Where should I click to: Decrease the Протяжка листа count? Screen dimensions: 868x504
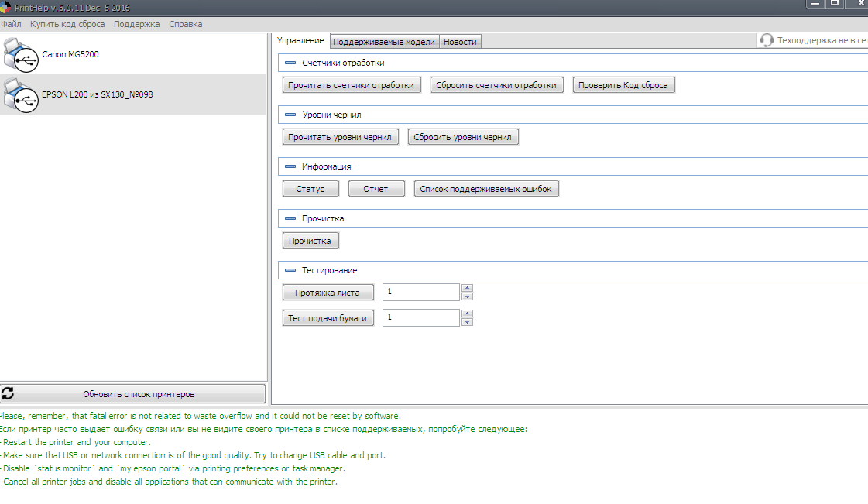[467, 297]
